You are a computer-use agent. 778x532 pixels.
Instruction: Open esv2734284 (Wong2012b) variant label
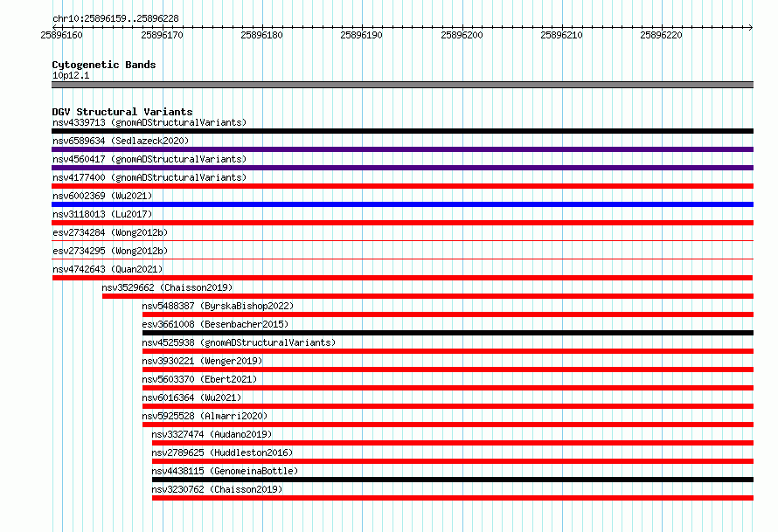110,232
